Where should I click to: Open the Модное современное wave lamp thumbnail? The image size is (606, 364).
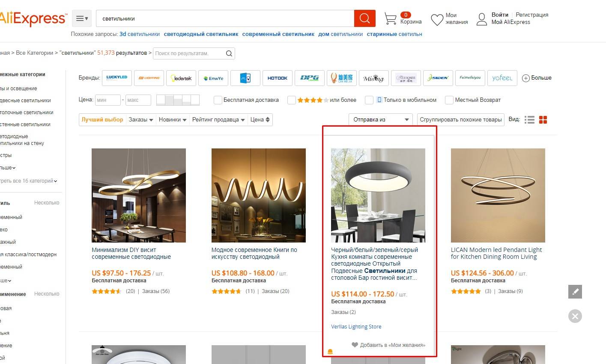pyautogui.click(x=259, y=195)
